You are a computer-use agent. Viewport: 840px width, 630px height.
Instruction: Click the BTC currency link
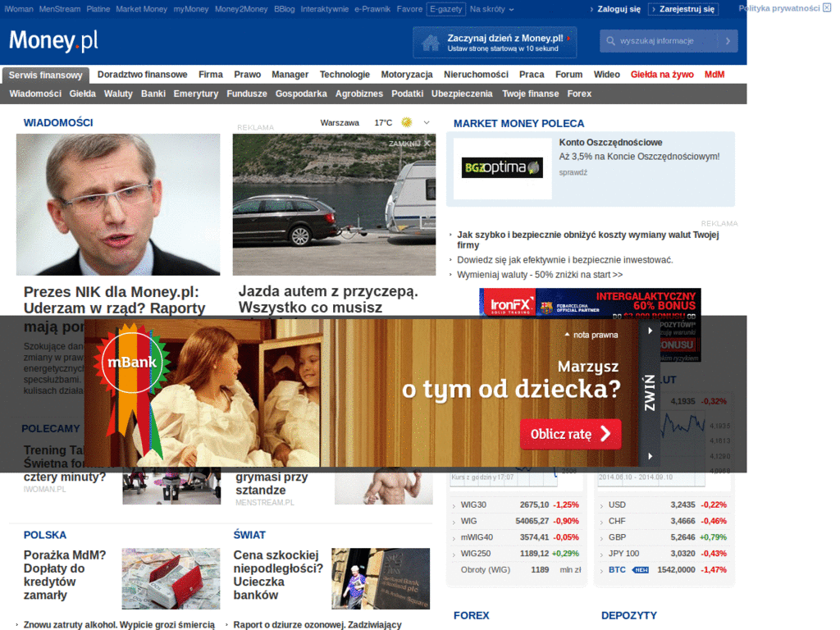pos(617,569)
